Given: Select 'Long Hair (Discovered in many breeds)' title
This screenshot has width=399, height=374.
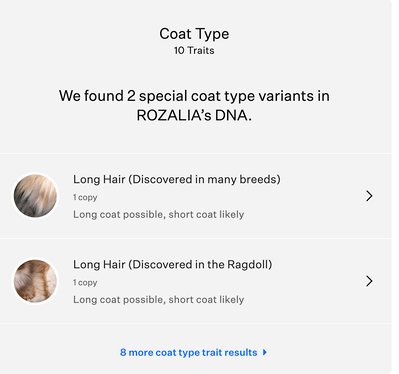Looking at the screenshot, I should coord(177,179).
